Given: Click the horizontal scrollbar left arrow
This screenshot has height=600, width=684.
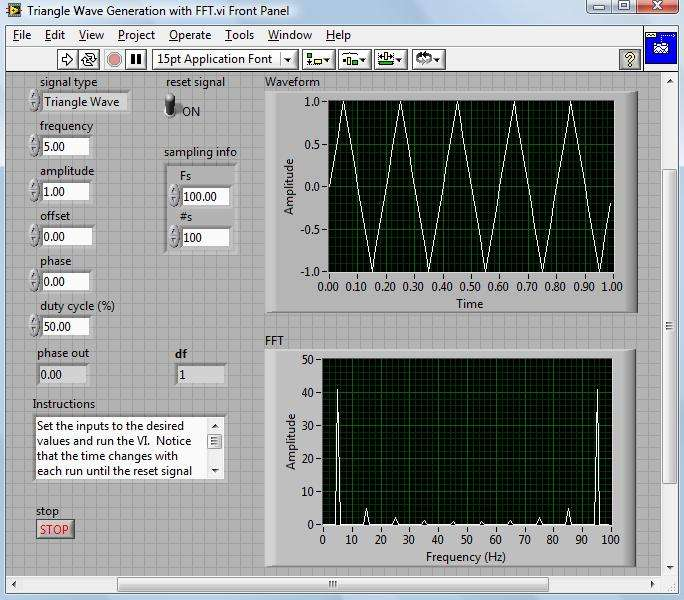Looking at the screenshot, I should (x=14, y=584).
